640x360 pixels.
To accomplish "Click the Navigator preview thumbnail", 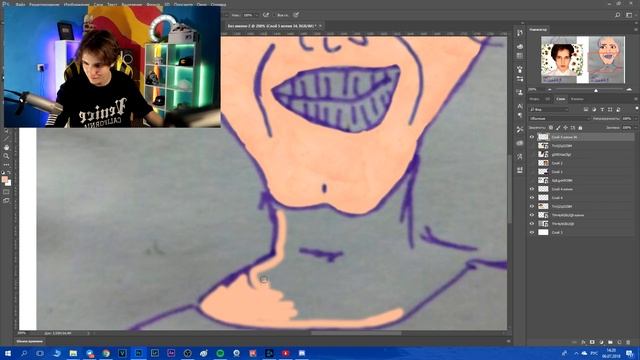I will (583, 60).
